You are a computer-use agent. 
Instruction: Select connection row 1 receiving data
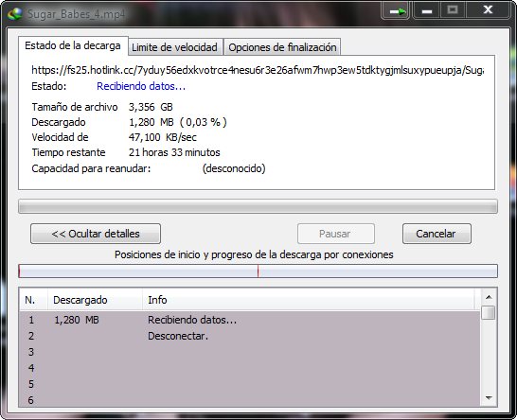(x=250, y=320)
